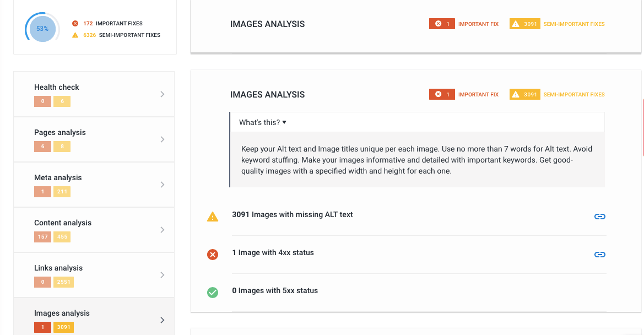Viewport: 644px width, 335px height.
Task: Click Links analysis yellow badge showing 2551
Action: [x=64, y=282]
